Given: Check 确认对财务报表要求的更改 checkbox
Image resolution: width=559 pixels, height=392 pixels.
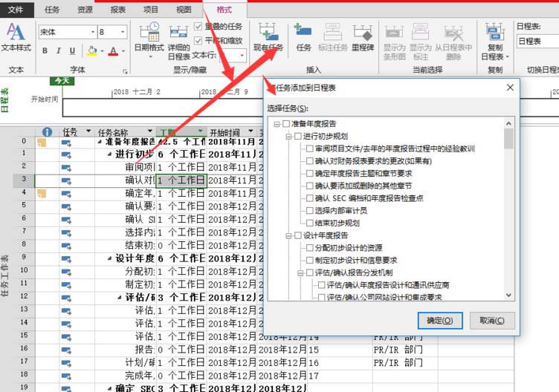Looking at the screenshot, I should 309,161.
